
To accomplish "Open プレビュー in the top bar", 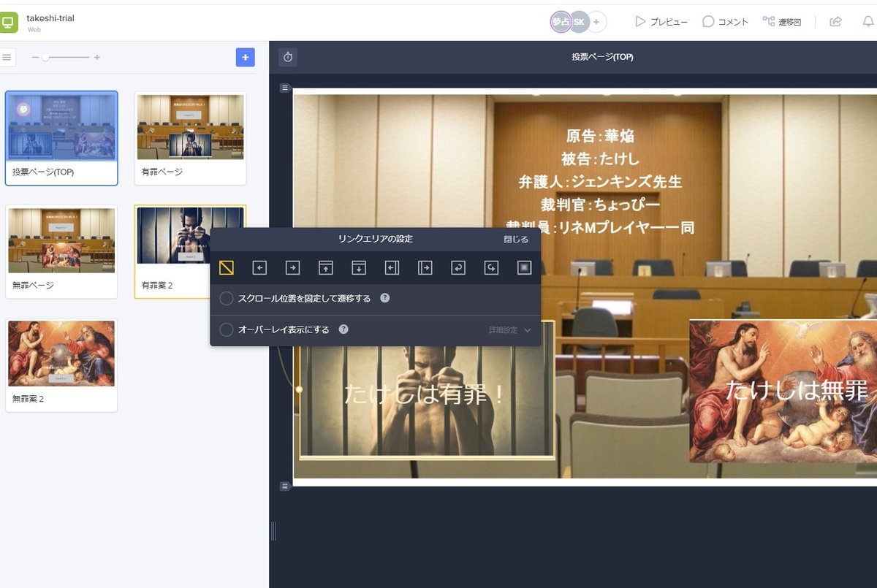I will coord(661,22).
